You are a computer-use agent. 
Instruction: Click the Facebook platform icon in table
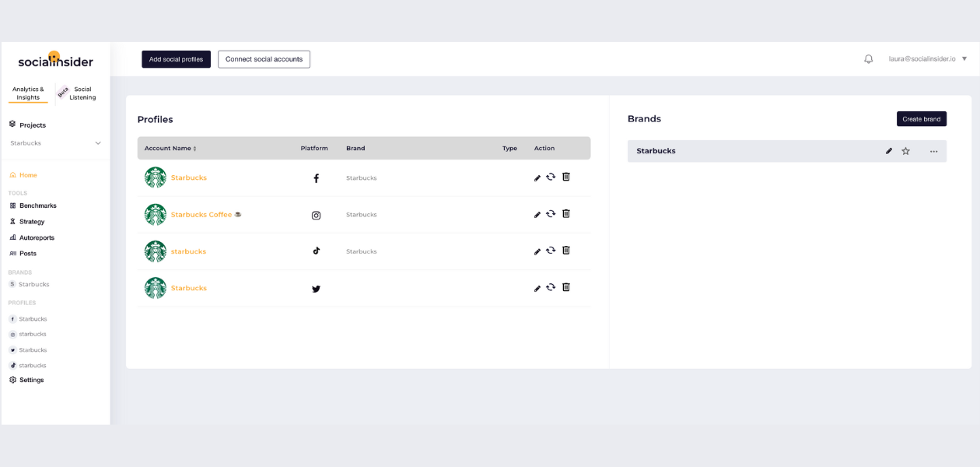point(316,178)
